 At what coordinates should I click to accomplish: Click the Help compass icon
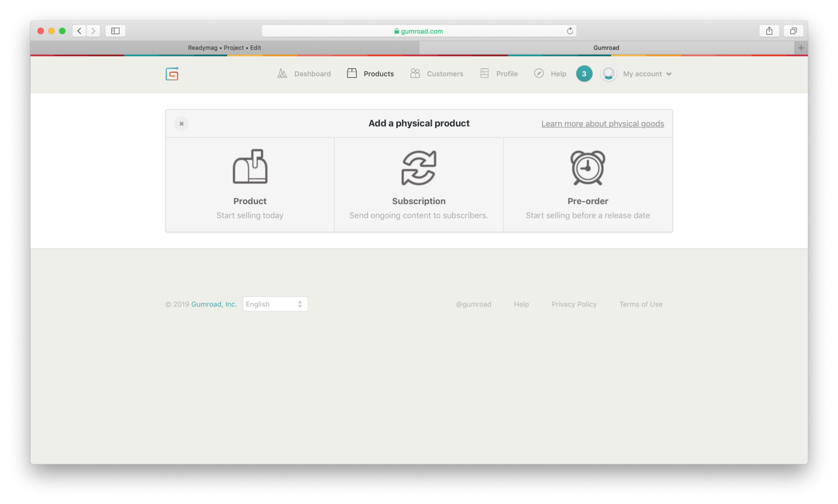538,74
